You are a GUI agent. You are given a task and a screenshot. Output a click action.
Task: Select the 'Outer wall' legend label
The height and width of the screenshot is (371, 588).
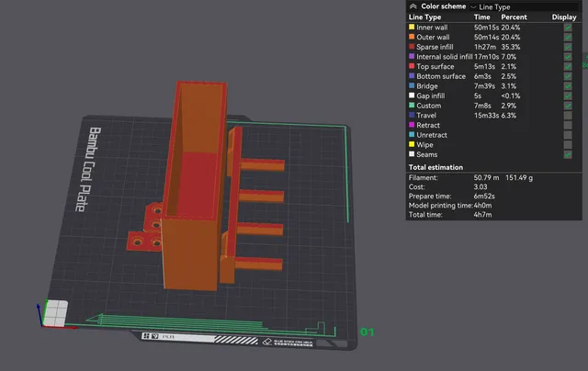pyautogui.click(x=433, y=37)
